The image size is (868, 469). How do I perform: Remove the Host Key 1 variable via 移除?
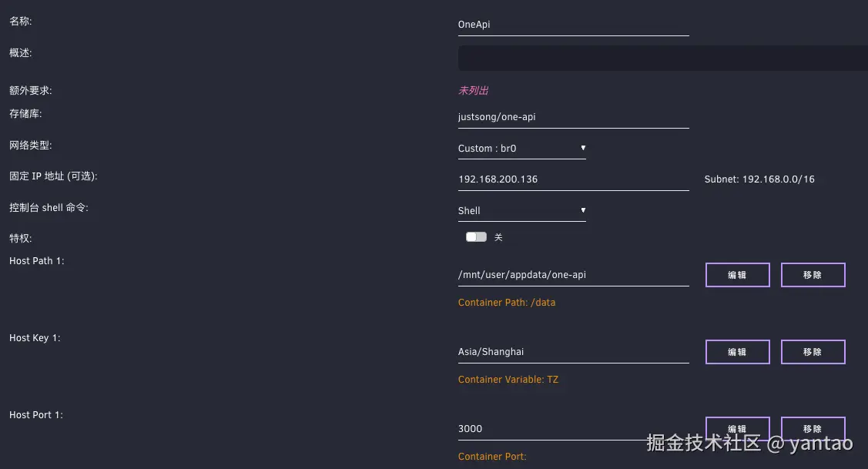pyautogui.click(x=813, y=352)
